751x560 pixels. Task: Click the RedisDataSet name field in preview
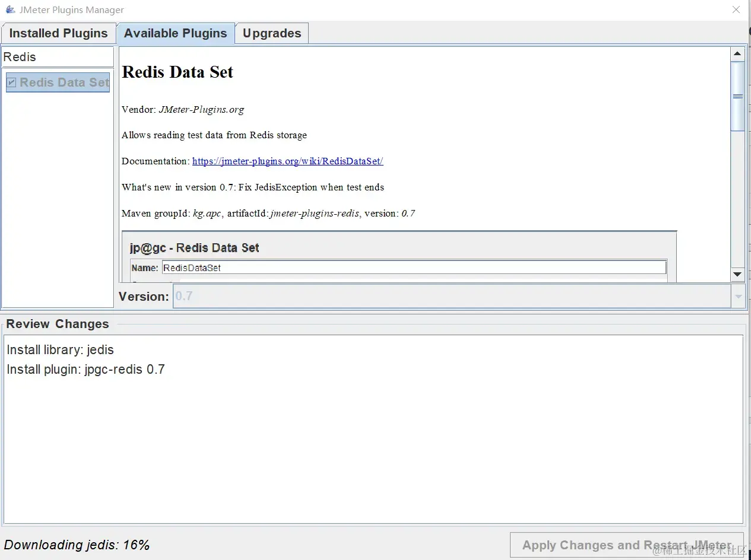point(414,268)
